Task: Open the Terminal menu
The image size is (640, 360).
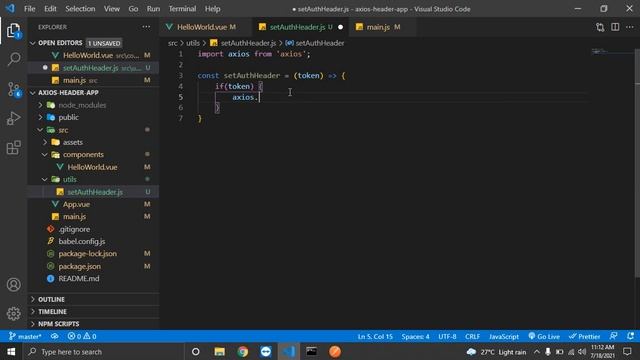Action: 182,9
